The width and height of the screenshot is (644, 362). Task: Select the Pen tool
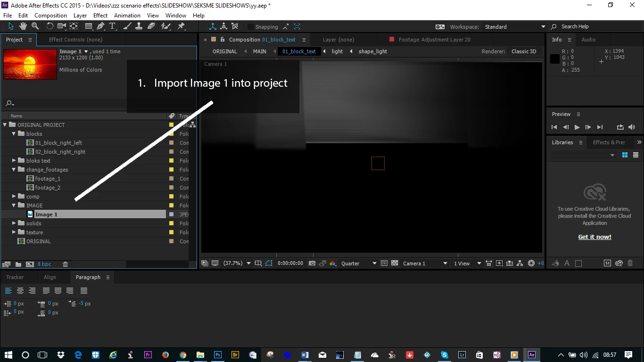click(100, 26)
